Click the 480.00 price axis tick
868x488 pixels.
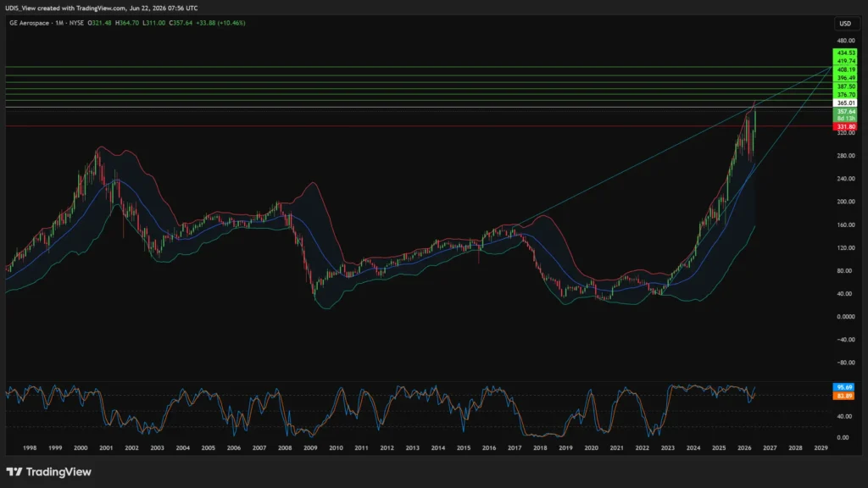pyautogui.click(x=845, y=41)
